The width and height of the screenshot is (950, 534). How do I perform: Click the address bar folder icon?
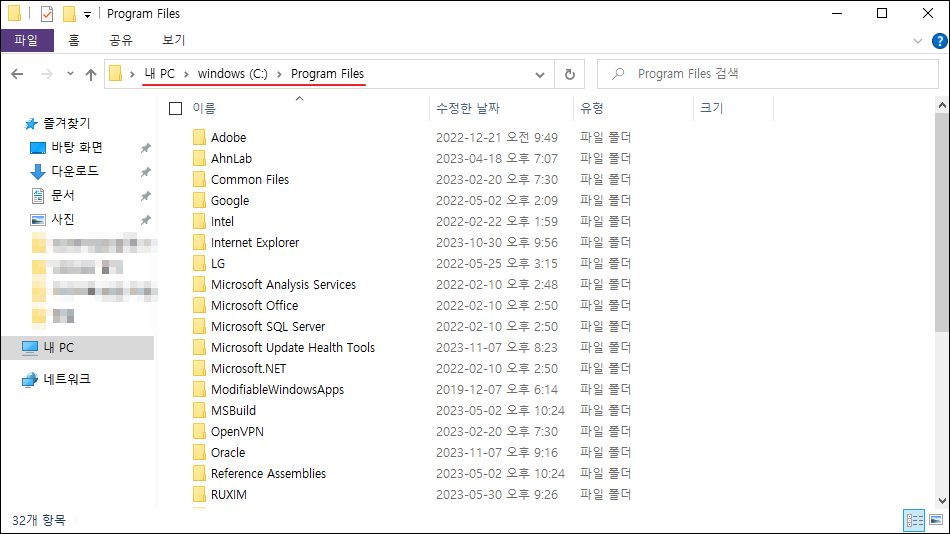(115, 73)
